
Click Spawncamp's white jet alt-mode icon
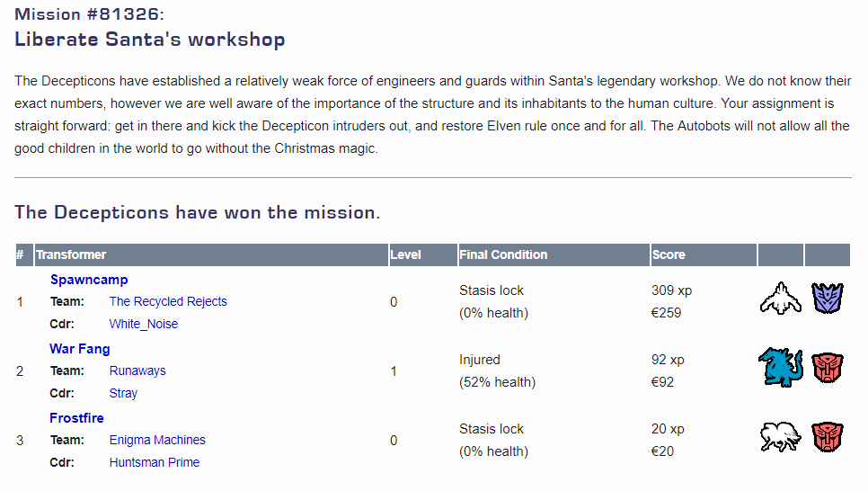(x=780, y=299)
